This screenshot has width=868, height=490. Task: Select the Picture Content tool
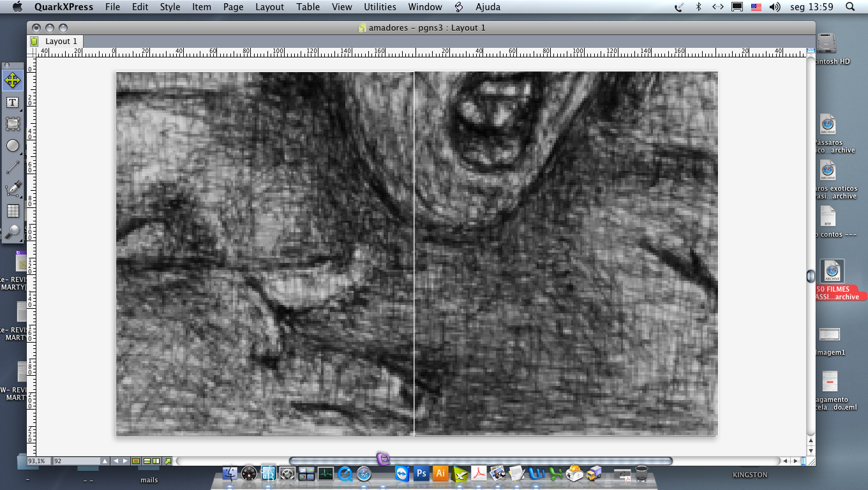13,124
